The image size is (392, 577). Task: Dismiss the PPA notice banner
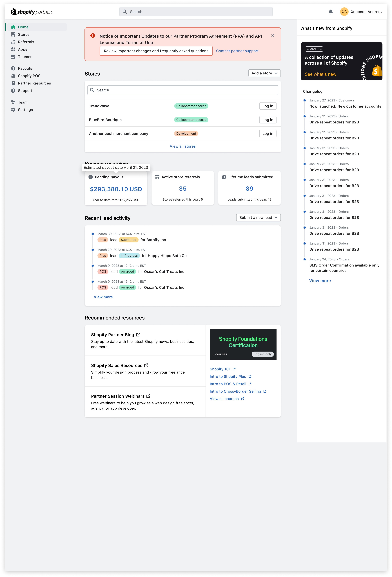pos(273,35)
